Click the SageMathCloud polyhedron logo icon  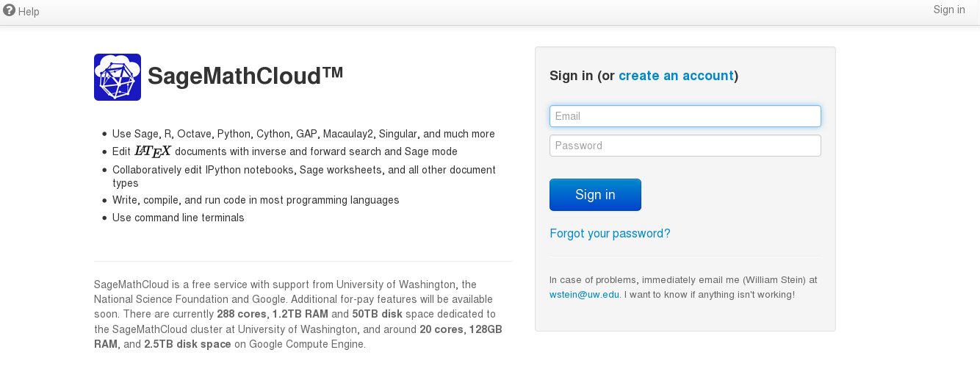coord(118,77)
